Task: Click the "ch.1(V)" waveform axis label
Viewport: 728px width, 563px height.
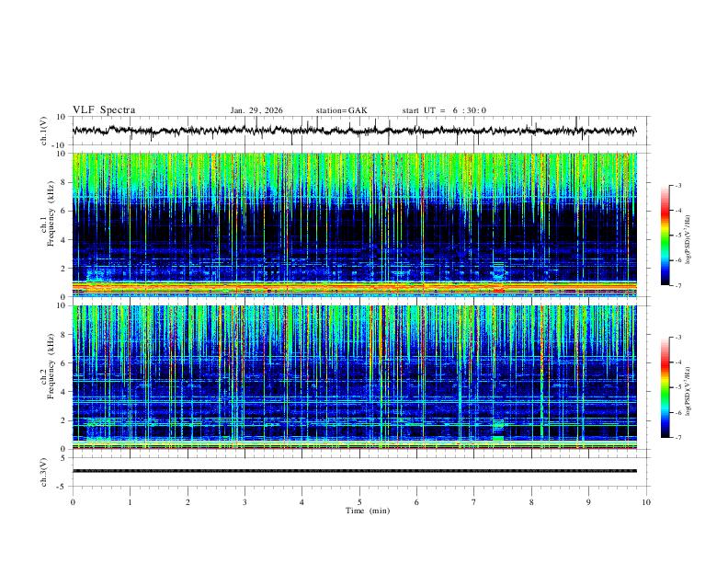Action: [x=44, y=131]
